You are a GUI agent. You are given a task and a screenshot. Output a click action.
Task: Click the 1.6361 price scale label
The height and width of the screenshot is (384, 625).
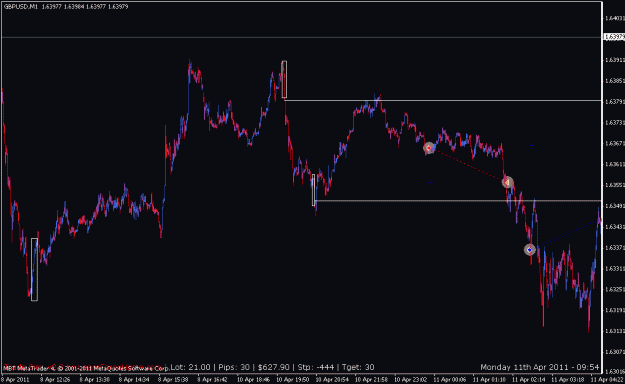coord(615,164)
